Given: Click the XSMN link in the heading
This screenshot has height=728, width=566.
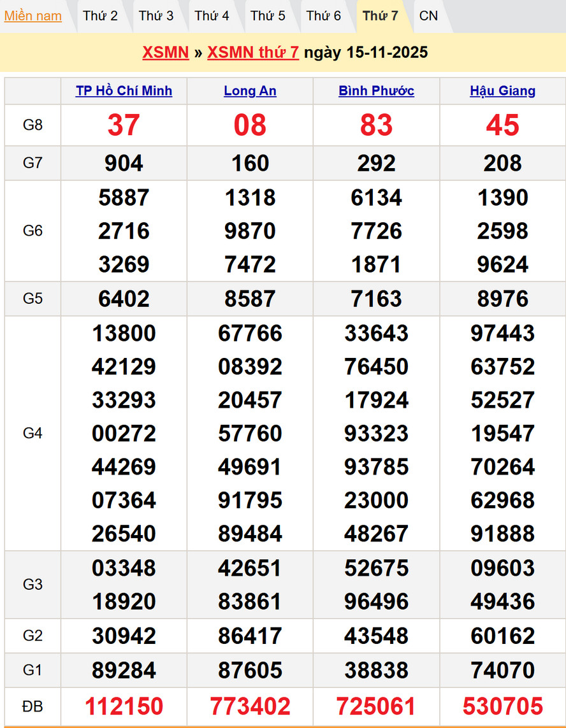Looking at the screenshot, I should click(166, 52).
